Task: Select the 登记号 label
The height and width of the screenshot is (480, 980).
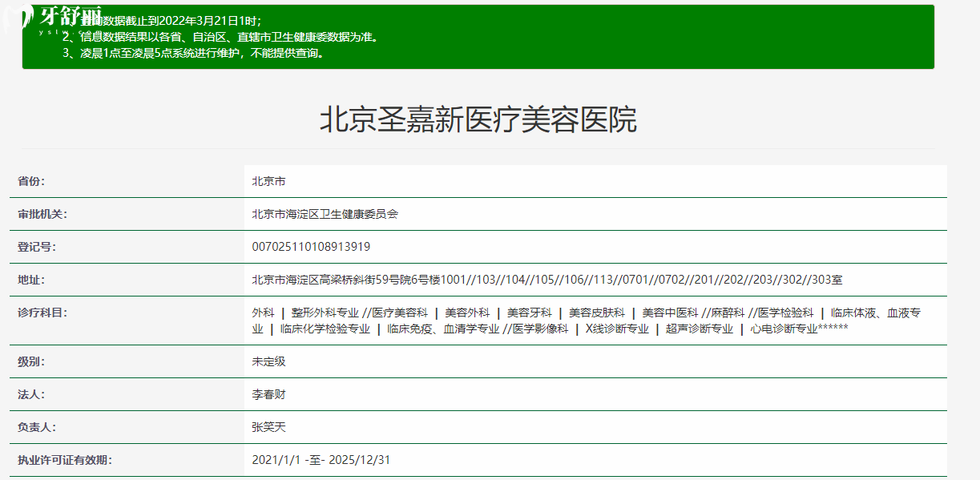Action: pos(37,247)
